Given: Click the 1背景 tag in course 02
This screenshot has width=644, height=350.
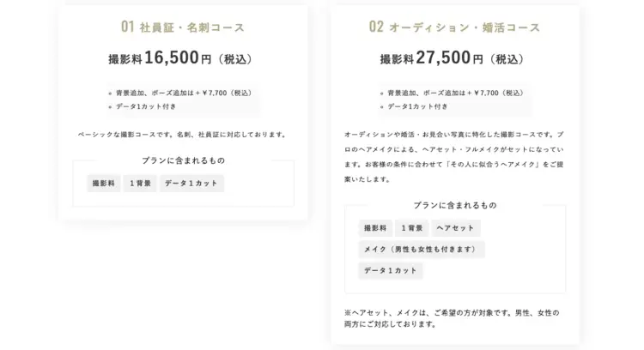Looking at the screenshot, I should pos(412,228).
